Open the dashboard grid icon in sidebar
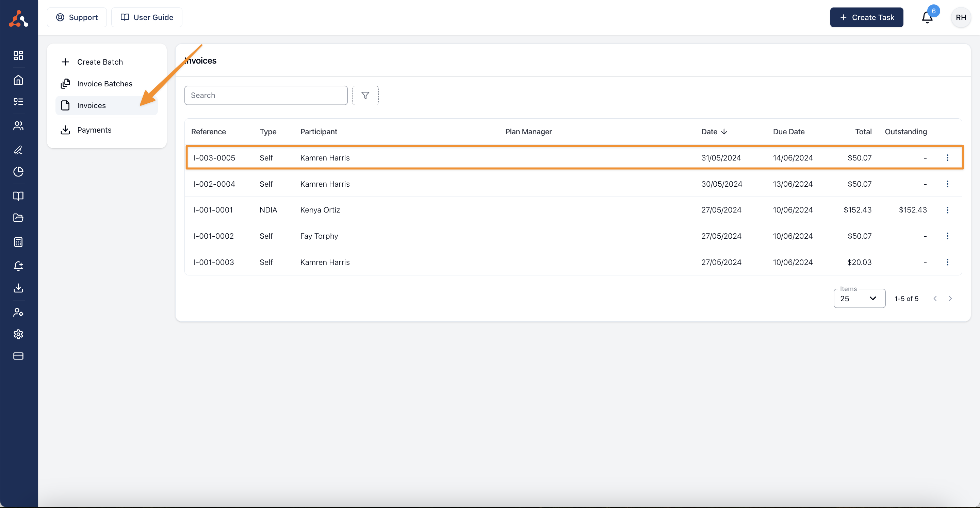 click(18, 55)
